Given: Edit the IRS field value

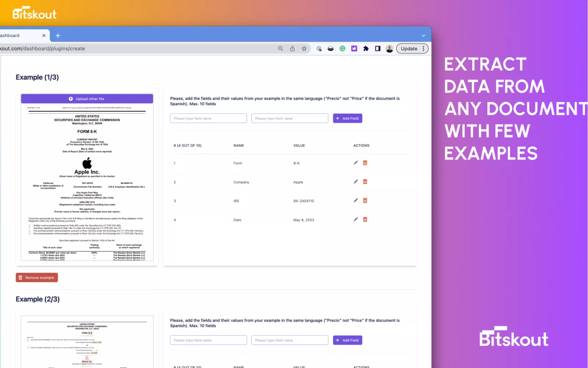Looking at the screenshot, I should click(355, 201).
